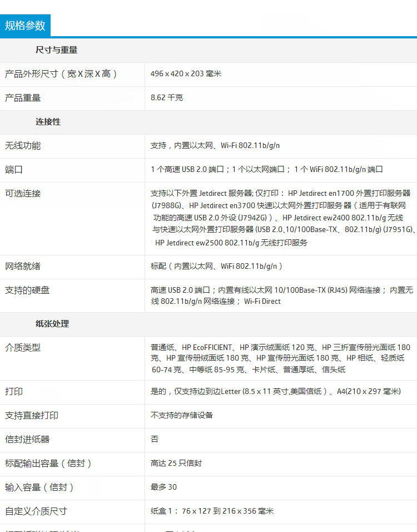Click the 介质类型 label
Screen dimensions: 417x532
[x=23, y=348]
